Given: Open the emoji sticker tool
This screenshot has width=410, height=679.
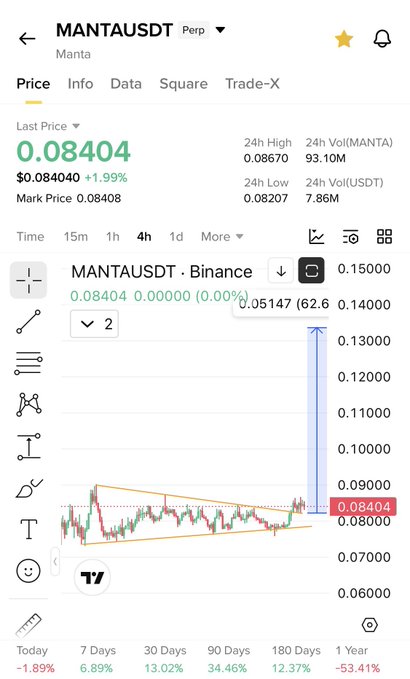Looking at the screenshot, I should point(29,570).
